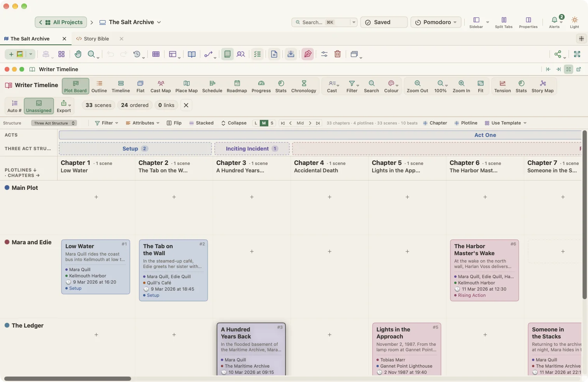
Task: Toggle Stacked card layout
Action: [201, 123]
